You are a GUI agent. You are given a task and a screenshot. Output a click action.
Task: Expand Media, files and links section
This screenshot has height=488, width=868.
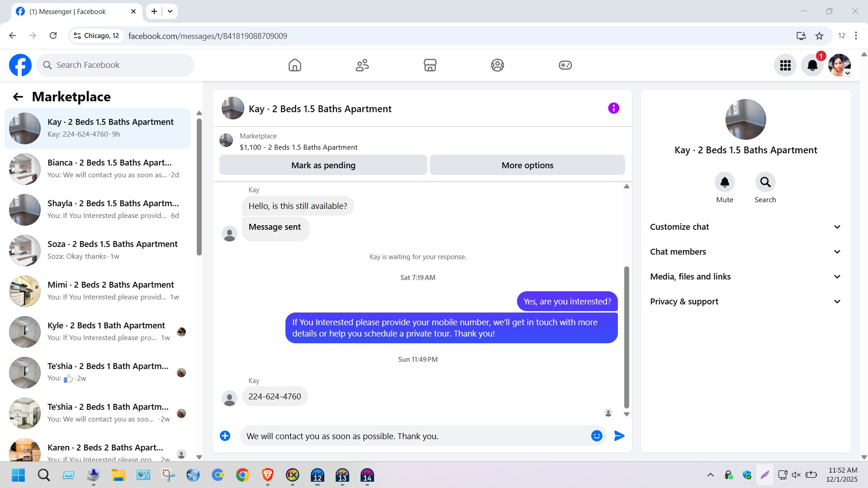click(745, 277)
